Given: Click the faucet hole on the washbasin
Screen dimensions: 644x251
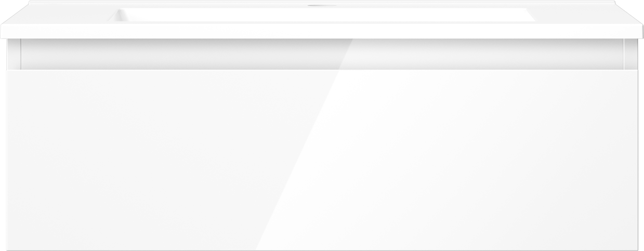Looking at the screenshot, I should (x=315, y=6).
